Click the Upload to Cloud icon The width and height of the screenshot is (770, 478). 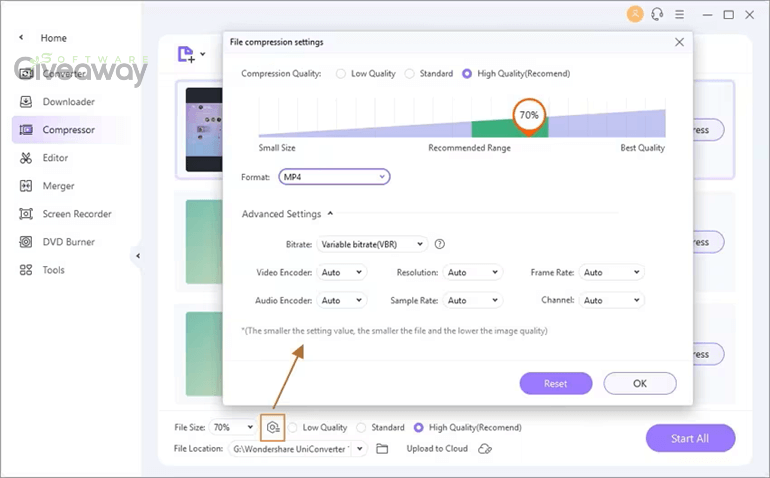click(485, 449)
